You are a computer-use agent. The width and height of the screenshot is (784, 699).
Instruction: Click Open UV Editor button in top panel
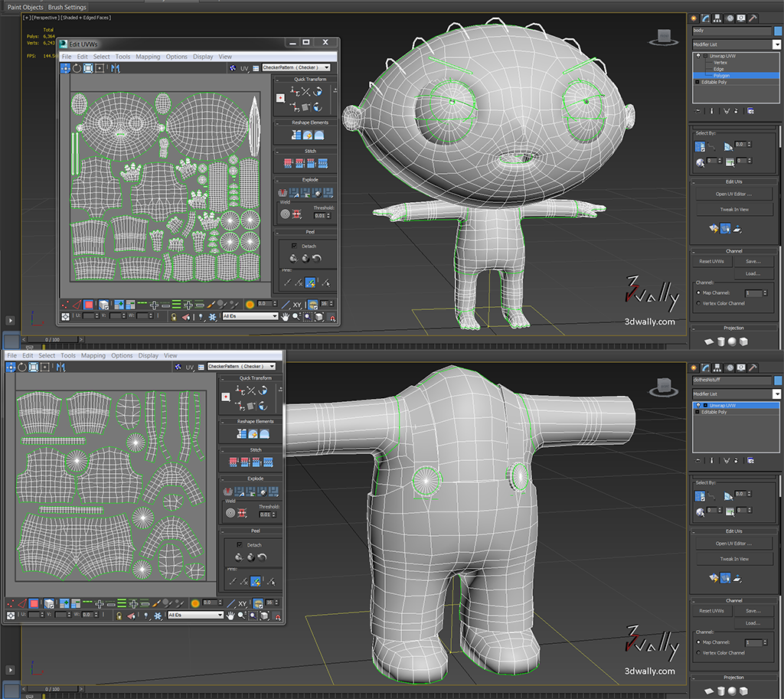tap(733, 194)
